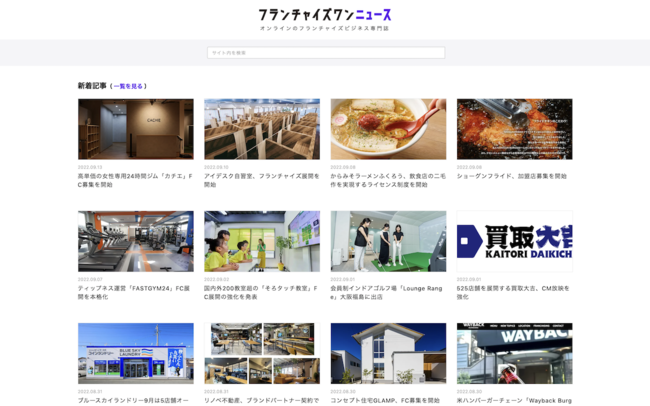Read article ティップネス運営「FASTGYM24」FC展開

[134, 292]
